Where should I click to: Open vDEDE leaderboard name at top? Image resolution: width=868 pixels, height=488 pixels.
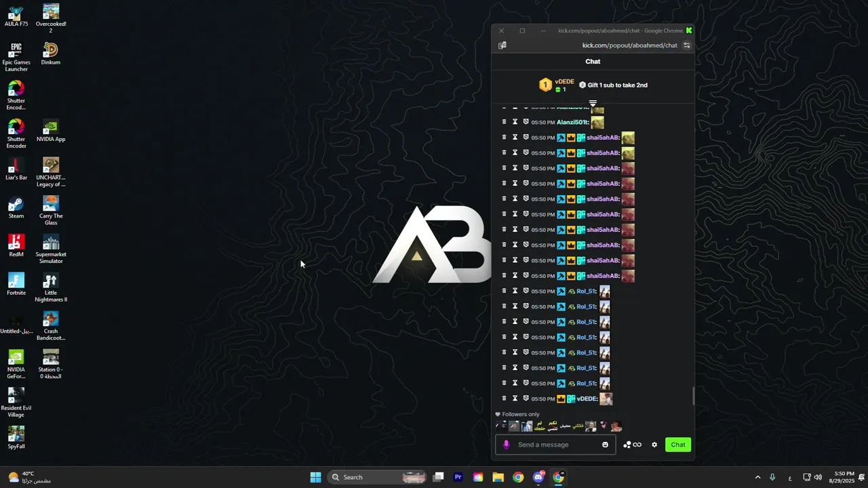[x=564, y=81]
